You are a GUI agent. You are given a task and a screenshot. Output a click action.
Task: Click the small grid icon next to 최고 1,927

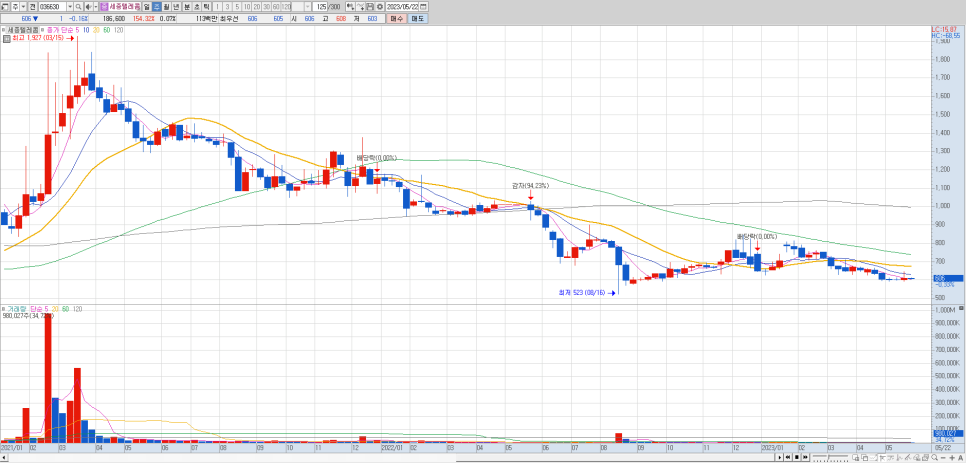(6, 38)
